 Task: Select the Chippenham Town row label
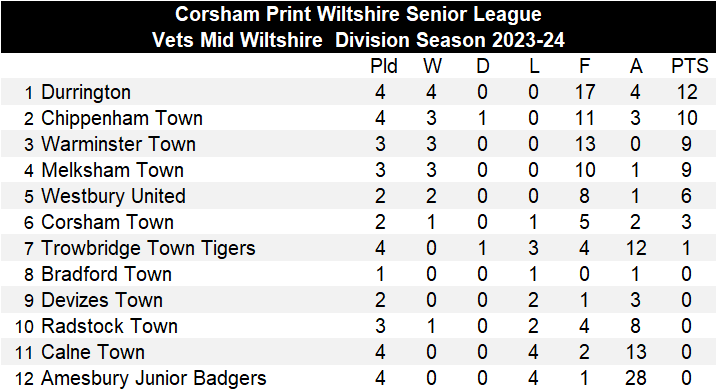click(122, 118)
